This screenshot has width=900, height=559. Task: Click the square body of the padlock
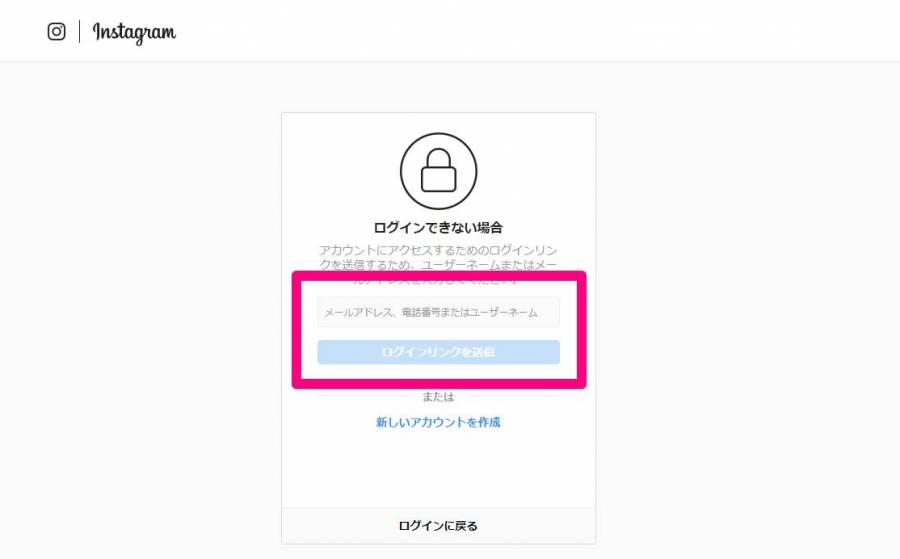pos(439,179)
